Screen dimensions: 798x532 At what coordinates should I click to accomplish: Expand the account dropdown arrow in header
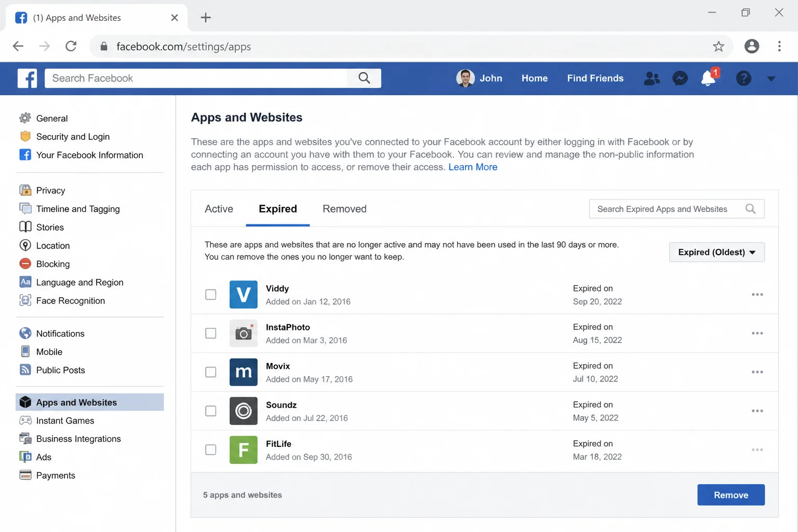[771, 79]
